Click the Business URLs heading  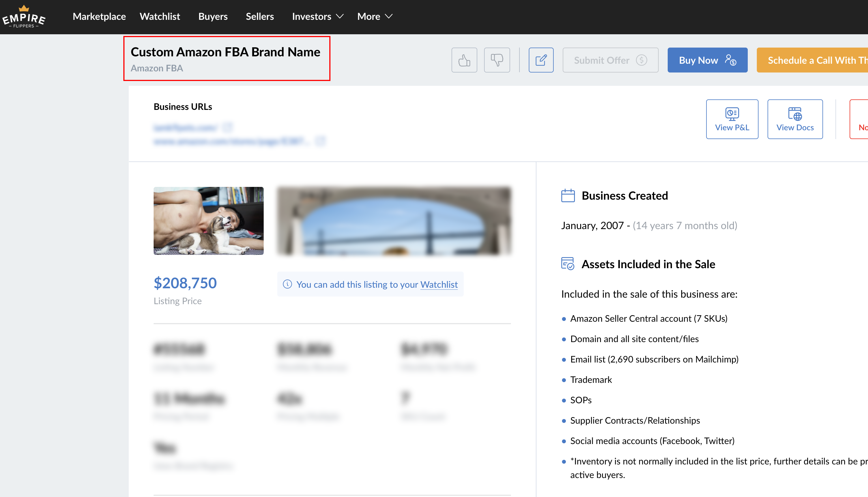183,107
